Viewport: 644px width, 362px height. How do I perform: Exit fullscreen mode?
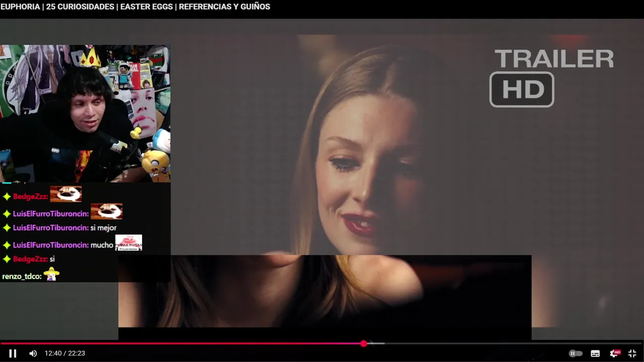pos(632,353)
